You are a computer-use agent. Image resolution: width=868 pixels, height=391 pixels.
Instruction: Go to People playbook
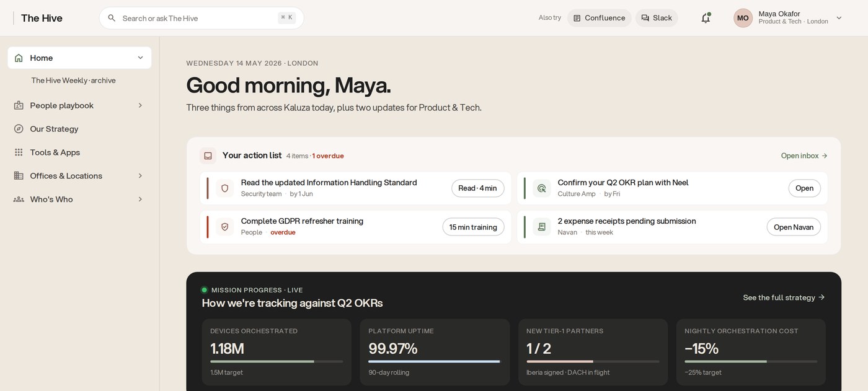click(x=79, y=105)
